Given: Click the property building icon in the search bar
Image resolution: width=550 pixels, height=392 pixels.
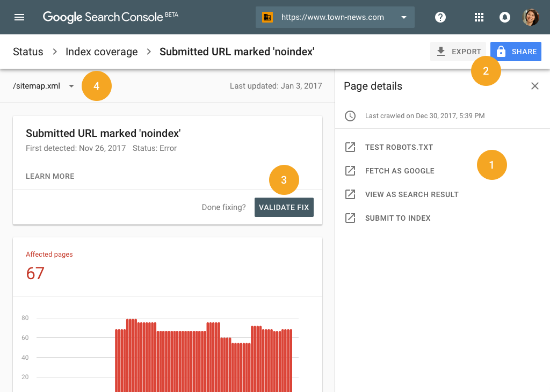Looking at the screenshot, I should pos(267,17).
